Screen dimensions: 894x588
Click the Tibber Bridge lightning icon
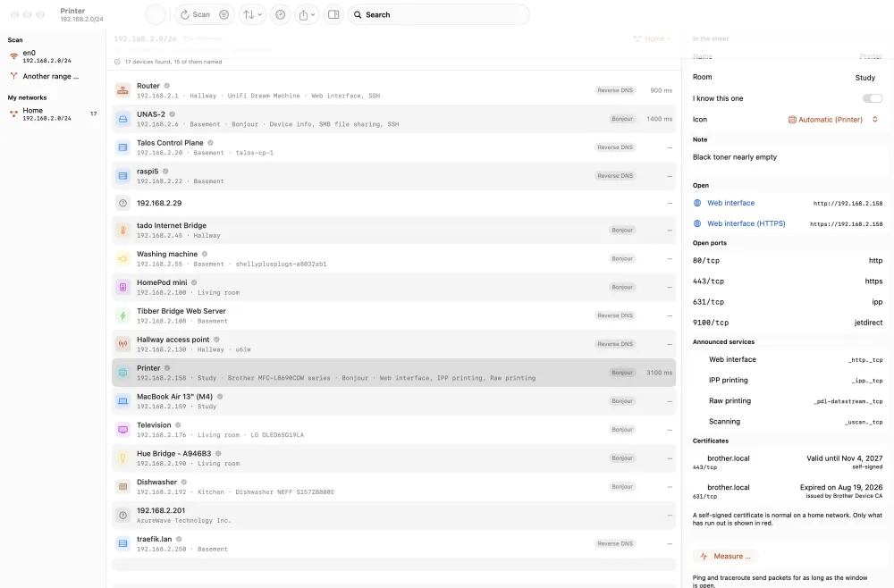(x=122, y=315)
